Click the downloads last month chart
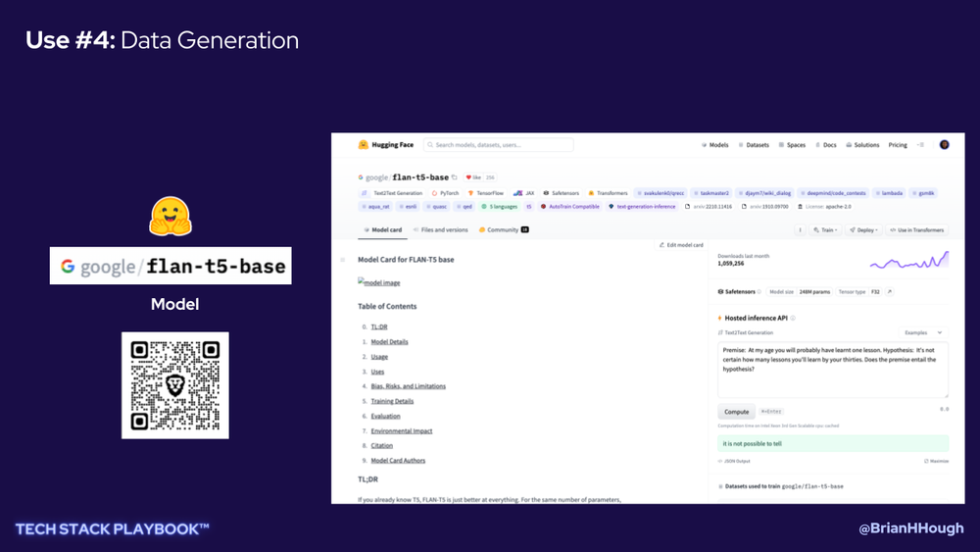This screenshot has width=980, height=552. 909,260
